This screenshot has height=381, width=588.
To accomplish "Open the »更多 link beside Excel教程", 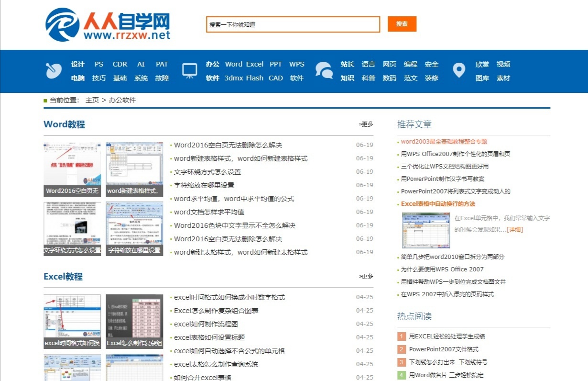I will point(366,276).
